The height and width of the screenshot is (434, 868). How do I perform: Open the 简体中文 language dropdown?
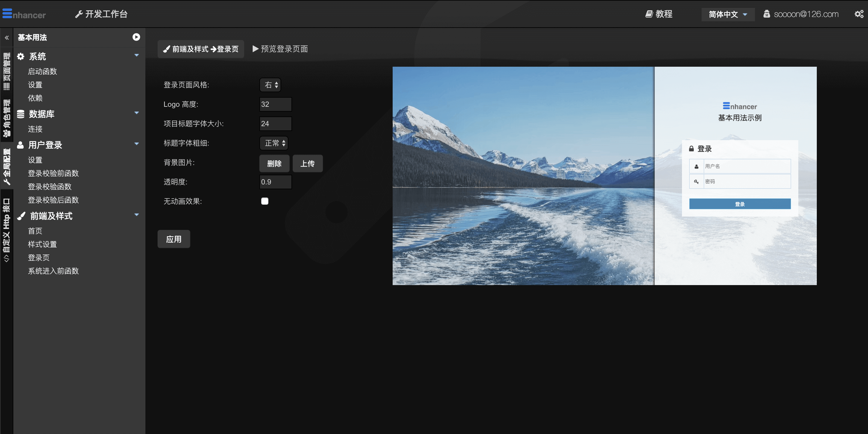pos(728,15)
